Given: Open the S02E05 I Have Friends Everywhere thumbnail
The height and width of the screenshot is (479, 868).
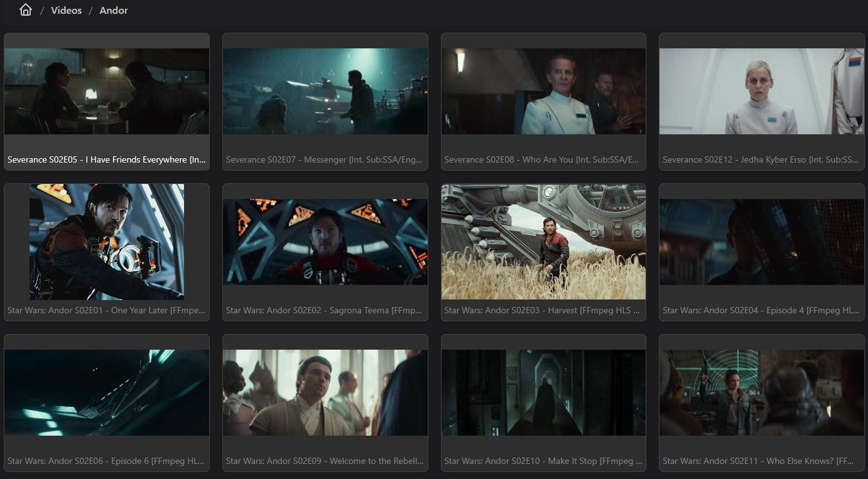Looking at the screenshot, I should click(107, 92).
